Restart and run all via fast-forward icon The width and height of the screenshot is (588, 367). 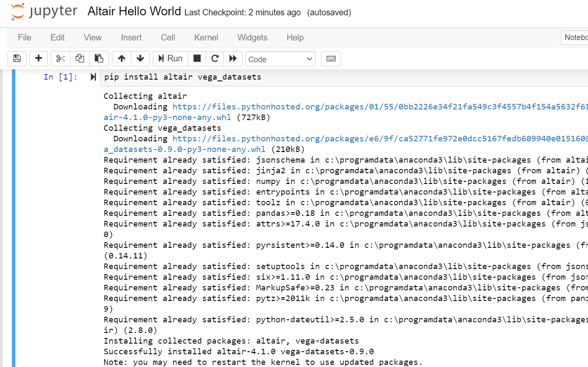pos(233,58)
